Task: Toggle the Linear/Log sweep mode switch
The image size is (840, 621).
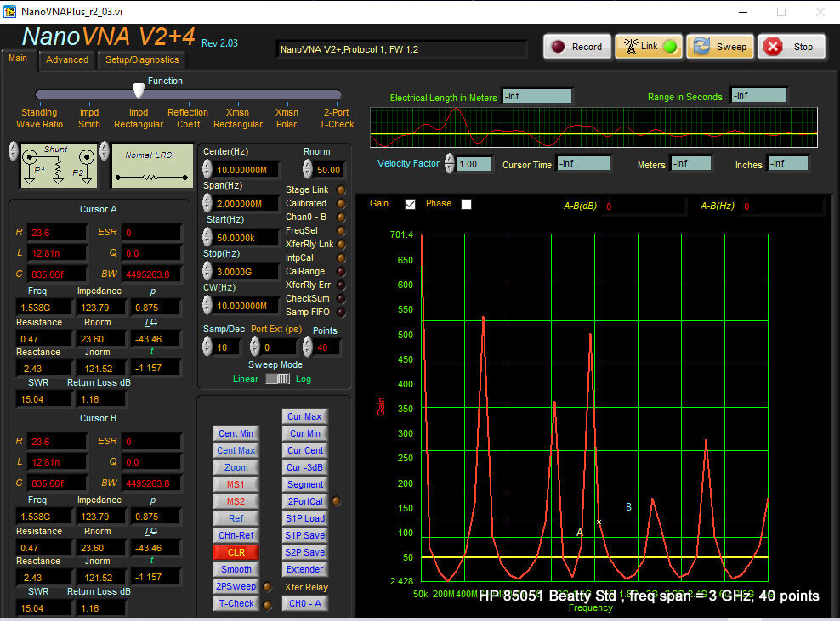Action: tap(278, 379)
